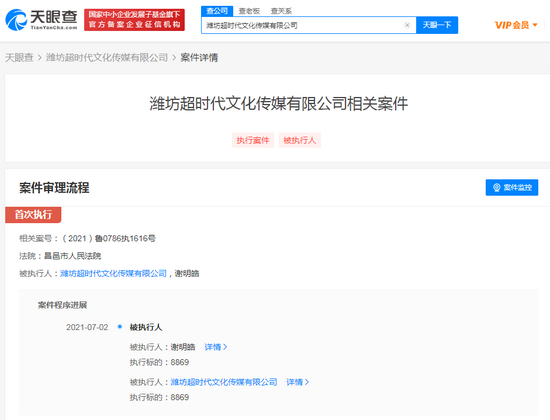This screenshot has height=420, width=550.
Task: Click the 天眼一下 search button
Action: click(437, 25)
